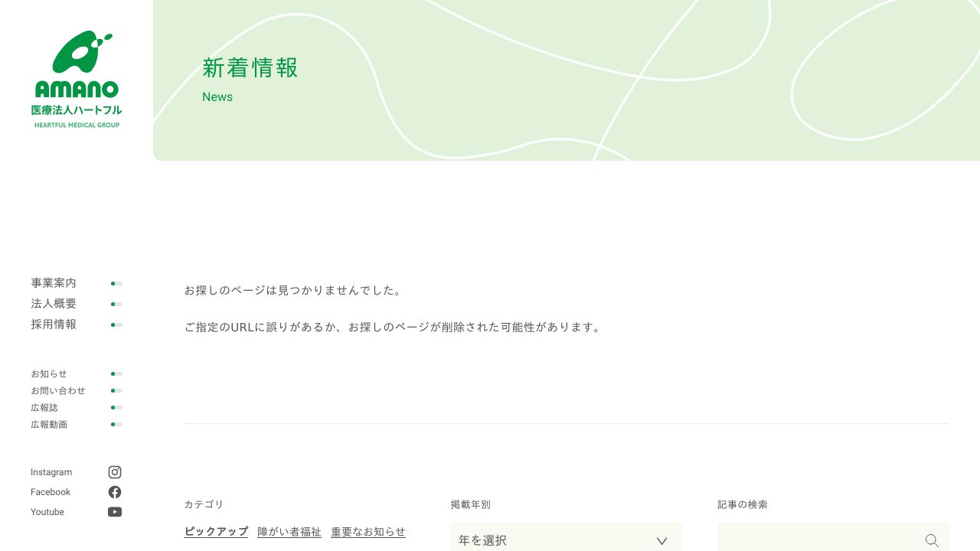Viewport: 980px width, 551px height.
Task: Toggle the indicator next to 広報動画
Action: click(x=116, y=424)
